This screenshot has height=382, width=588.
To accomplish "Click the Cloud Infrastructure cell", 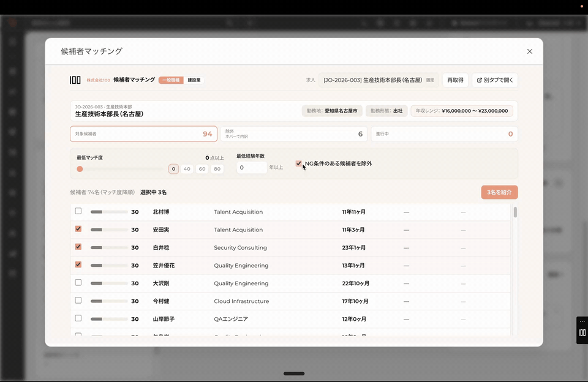I will 241,301.
